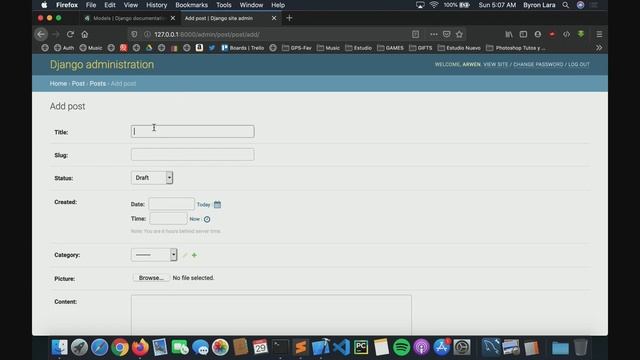Switch to the Django documentation tab
Screen dimensions: 640x360
pyautogui.click(x=127, y=18)
